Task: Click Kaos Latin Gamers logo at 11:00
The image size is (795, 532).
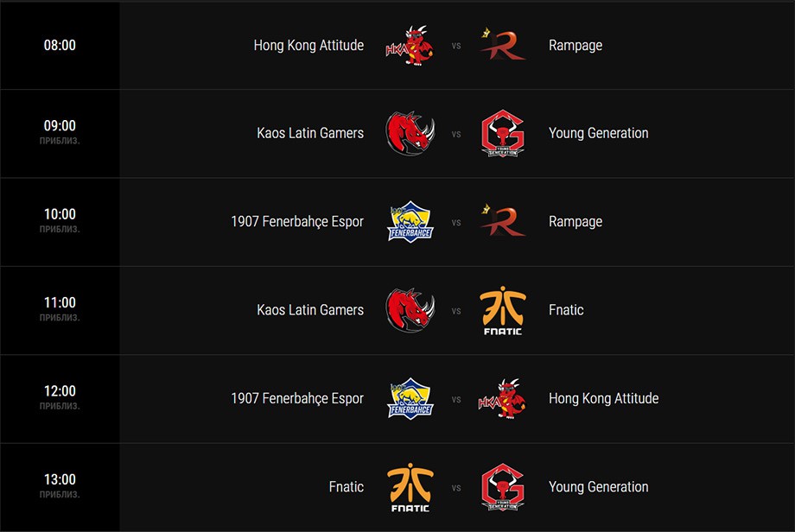Action: (410, 310)
